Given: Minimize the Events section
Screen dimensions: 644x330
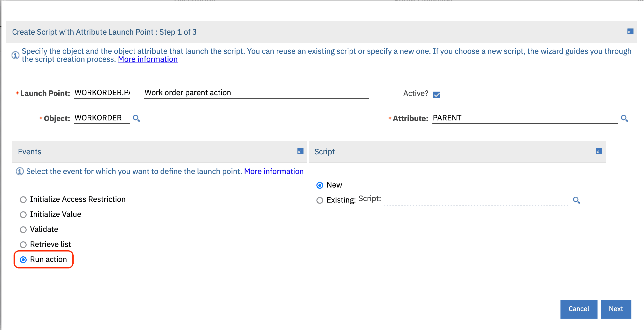Looking at the screenshot, I should pos(300,151).
